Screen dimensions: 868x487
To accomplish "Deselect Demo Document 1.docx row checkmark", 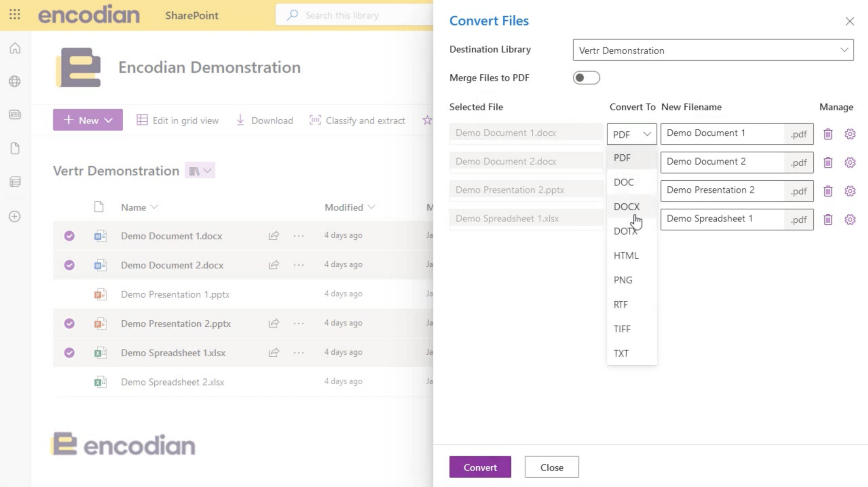I will [x=70, y=236].
